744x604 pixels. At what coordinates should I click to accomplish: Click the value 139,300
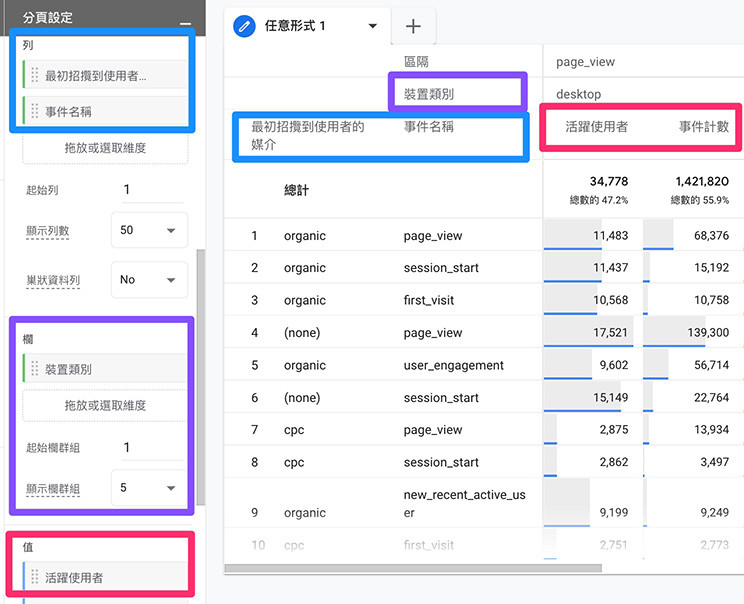coord(708,333)
